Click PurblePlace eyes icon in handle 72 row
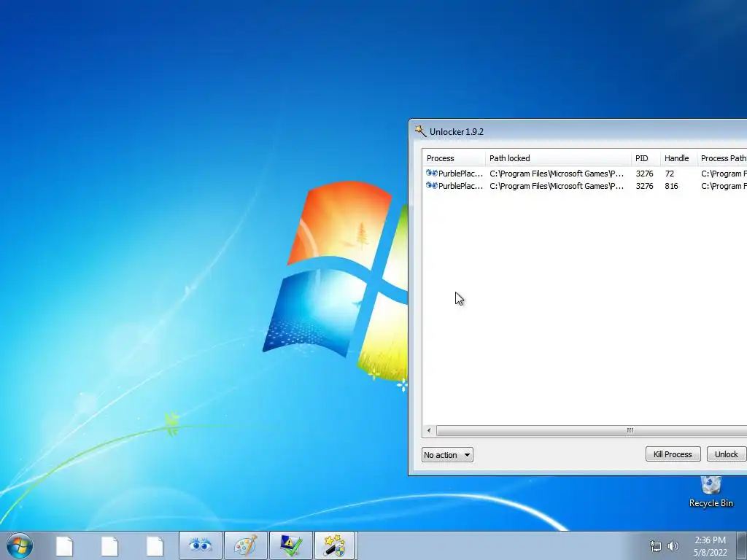 point(432,174)
